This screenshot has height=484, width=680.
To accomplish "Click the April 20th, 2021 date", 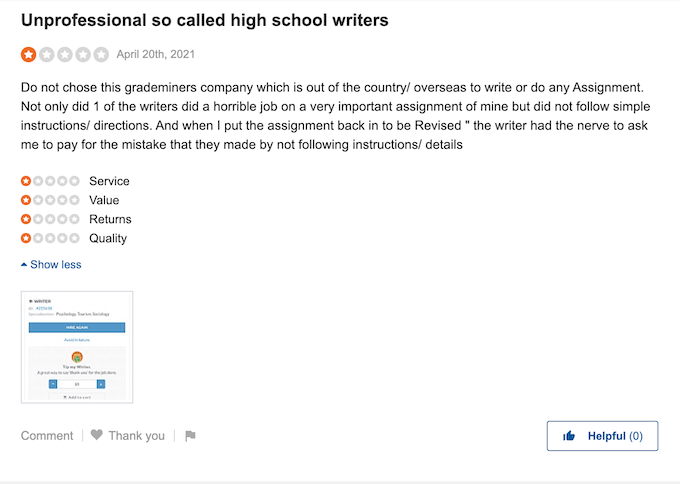I will (x=156, y=54).
